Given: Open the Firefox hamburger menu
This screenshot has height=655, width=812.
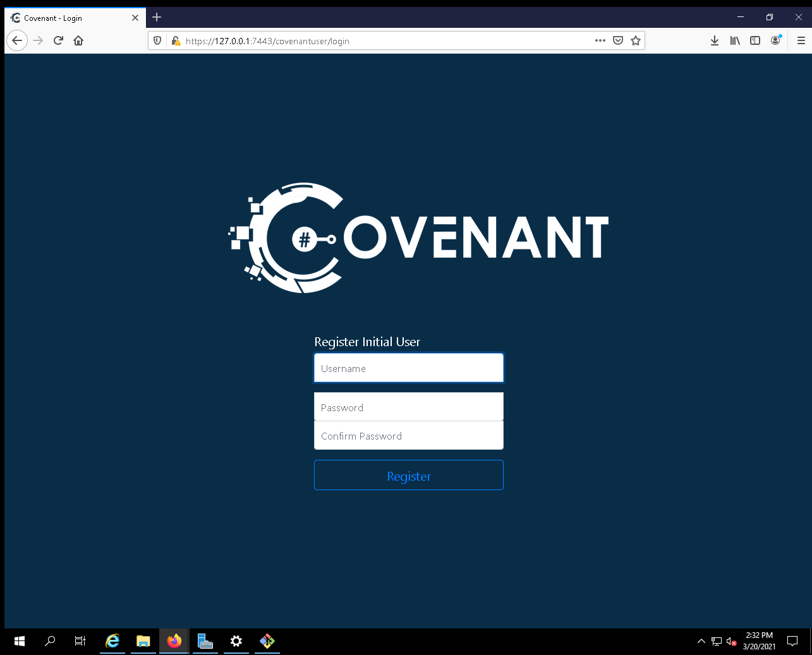Looking at the screenshot, I should (801, 40).
